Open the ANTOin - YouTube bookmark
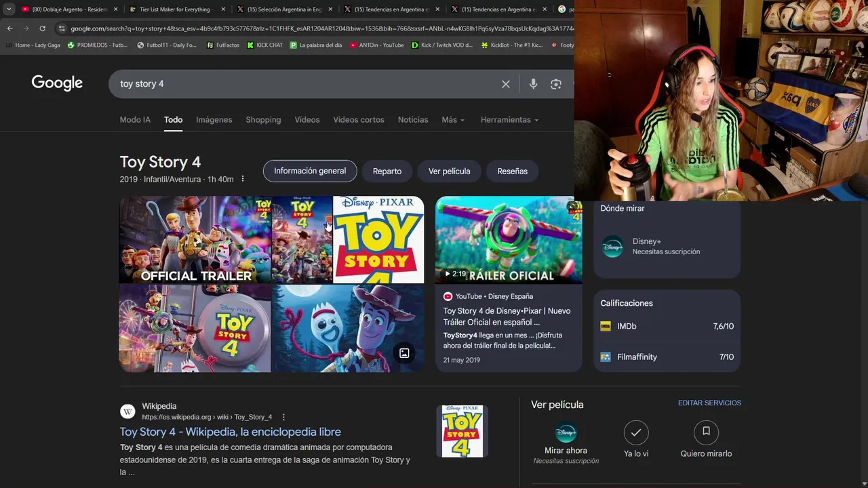This screenshot has height=488, width=868. (376, 45)
